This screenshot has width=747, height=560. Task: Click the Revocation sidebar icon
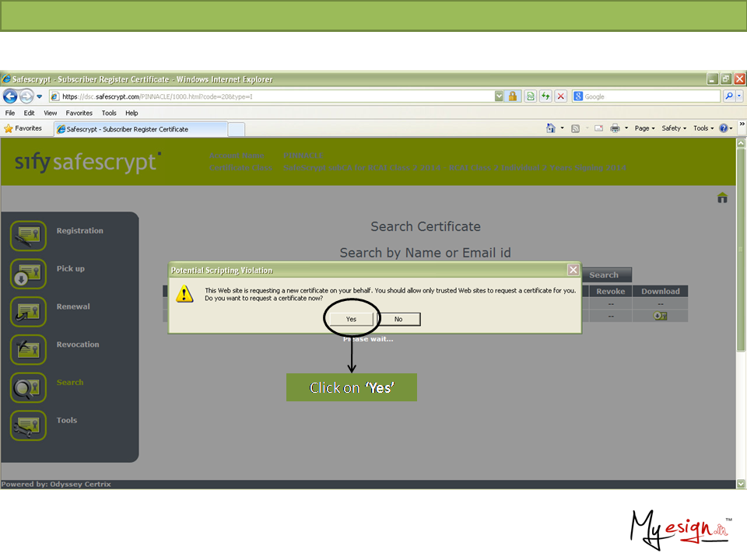pyautogui.click(x=28, y=349)
